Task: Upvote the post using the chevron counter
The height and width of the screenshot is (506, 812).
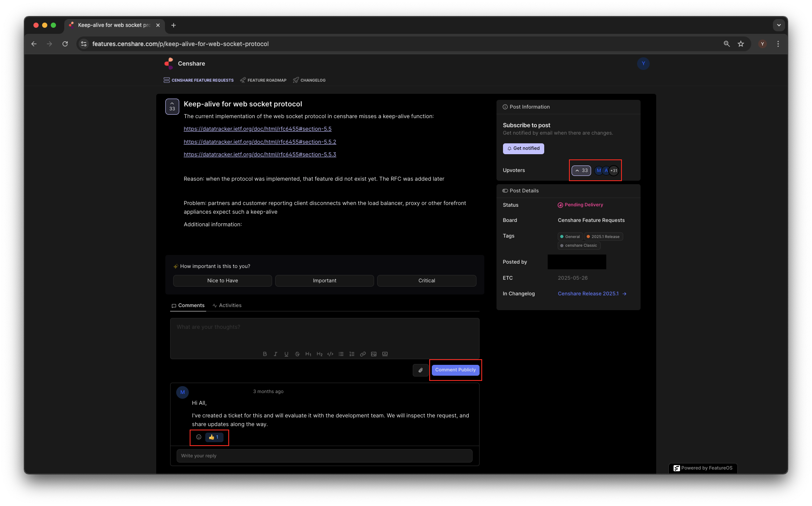Action: click(x=581, y=170)
